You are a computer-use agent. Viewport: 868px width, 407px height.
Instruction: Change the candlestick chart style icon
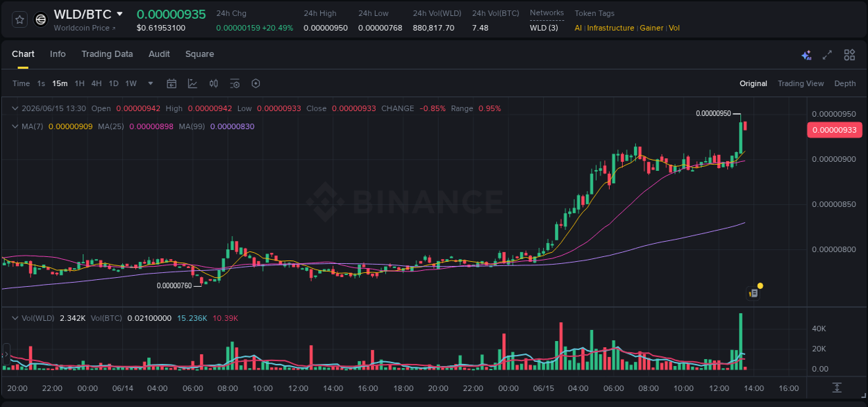coord(214,83)
